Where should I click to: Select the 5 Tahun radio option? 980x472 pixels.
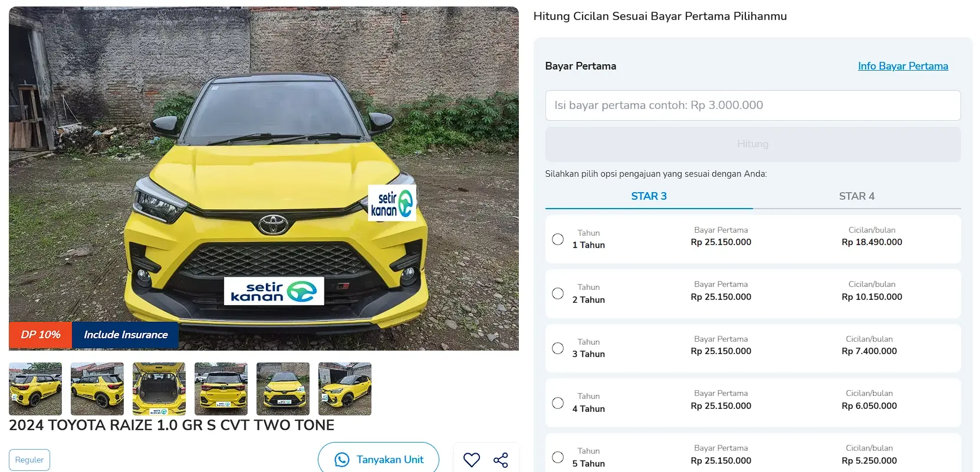pos(558,457)
